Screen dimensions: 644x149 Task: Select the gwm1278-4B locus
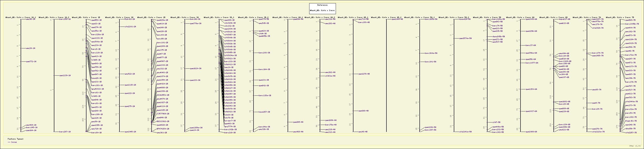[x=364, y=74]
